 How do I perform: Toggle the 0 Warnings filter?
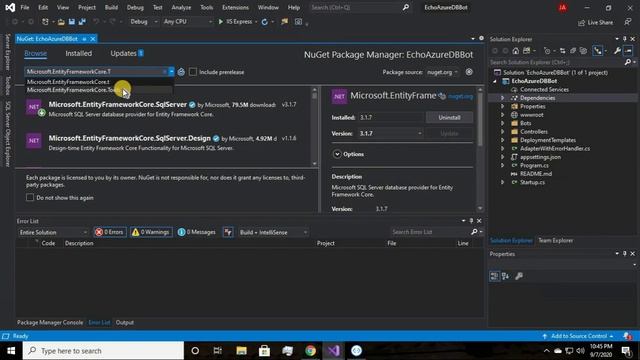(x=151, y=232)
